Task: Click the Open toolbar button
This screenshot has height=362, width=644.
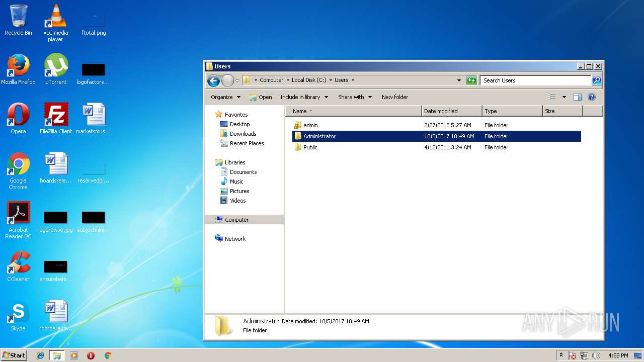Action: 261,97
